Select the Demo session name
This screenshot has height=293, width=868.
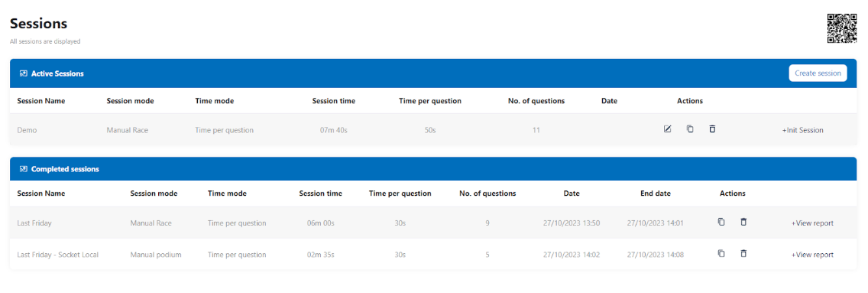[x=28, y=131]
